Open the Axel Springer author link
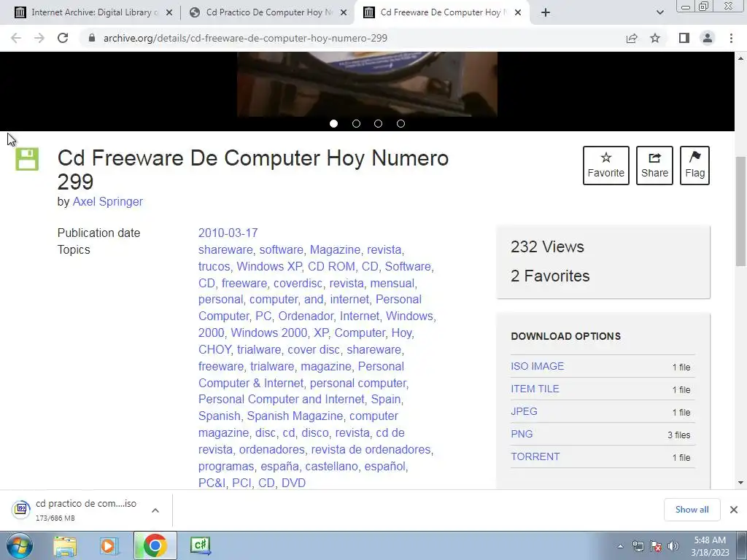This screenshot has height=560, width=747. pyautogui.click(x=108, y=201)
